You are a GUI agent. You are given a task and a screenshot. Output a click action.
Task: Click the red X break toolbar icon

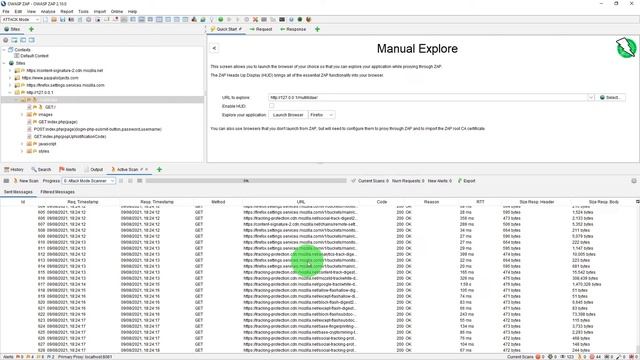(x=255, y=19)
